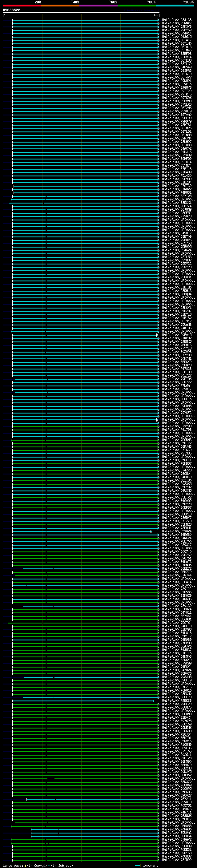Select label UniRef100_A7AN95
This screenshot has width=197, height=868.
coord(177,565)
